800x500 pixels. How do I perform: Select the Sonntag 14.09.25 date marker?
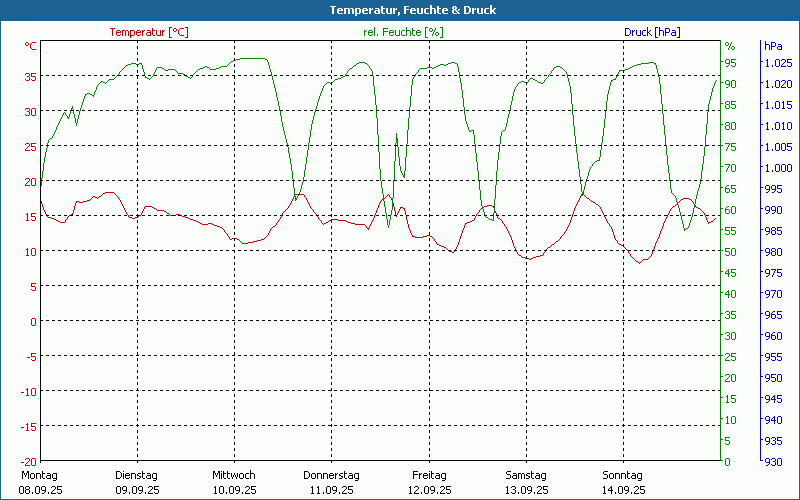pos(623,482)
